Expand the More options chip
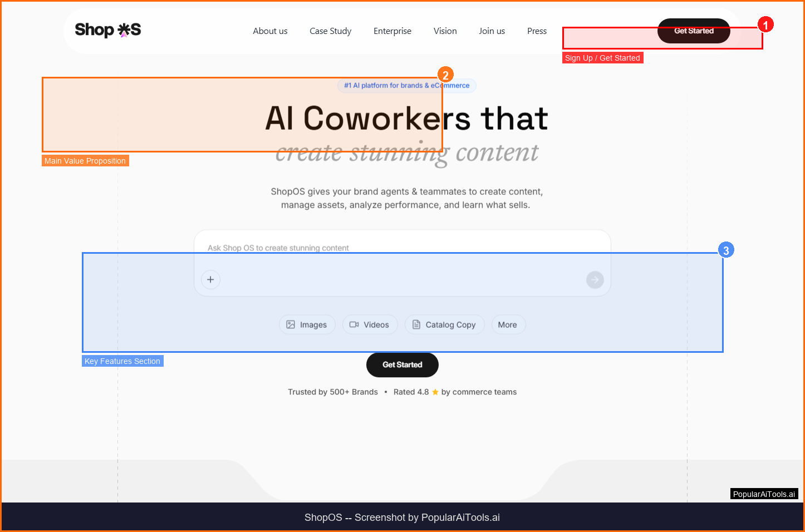805x532 pixels. (x=508, y=324)
